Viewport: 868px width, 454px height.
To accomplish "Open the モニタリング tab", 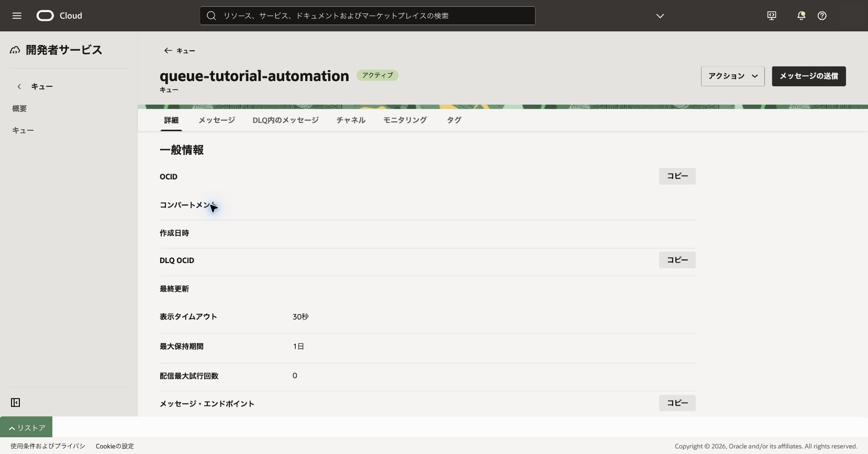I will click(x=405, y=120).
